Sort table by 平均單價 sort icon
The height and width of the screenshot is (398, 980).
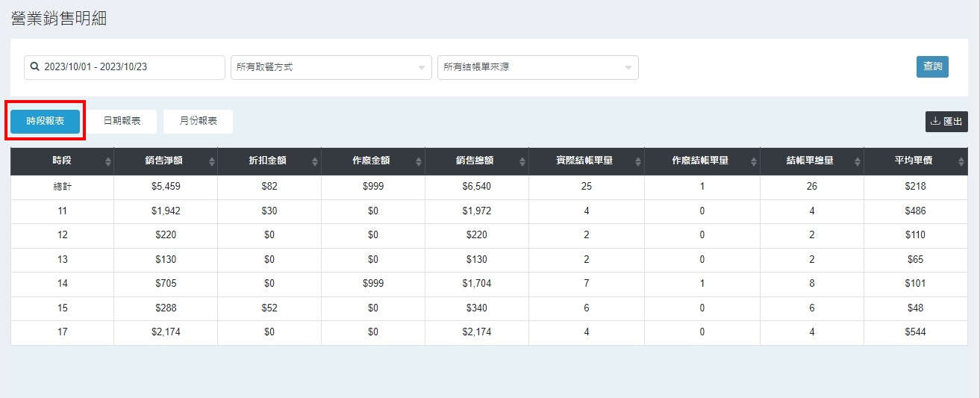click(x=961, y=161)
